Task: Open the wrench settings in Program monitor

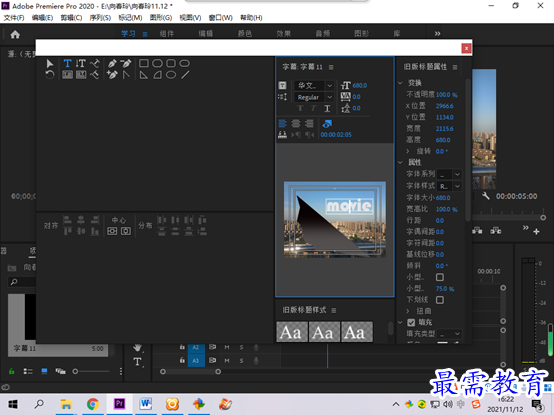Action: (x=486, y=196)
